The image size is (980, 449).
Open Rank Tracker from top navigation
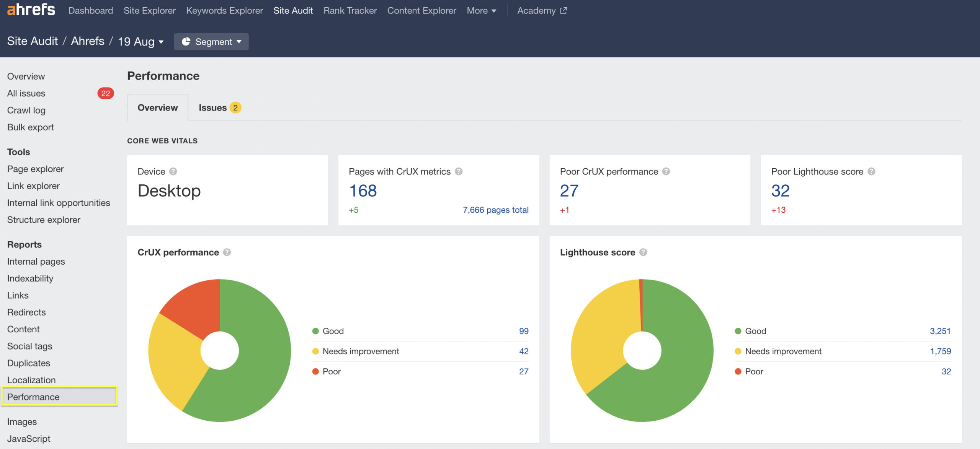(x=350, y=10)
